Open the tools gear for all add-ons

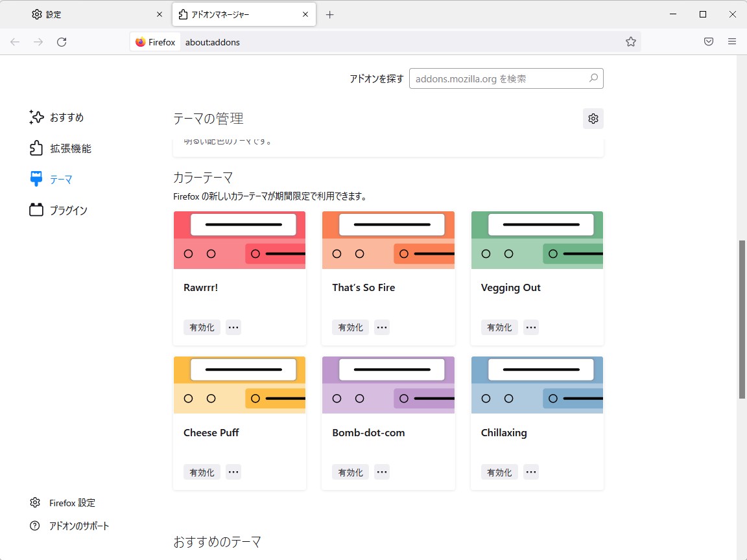coord(592,119)
